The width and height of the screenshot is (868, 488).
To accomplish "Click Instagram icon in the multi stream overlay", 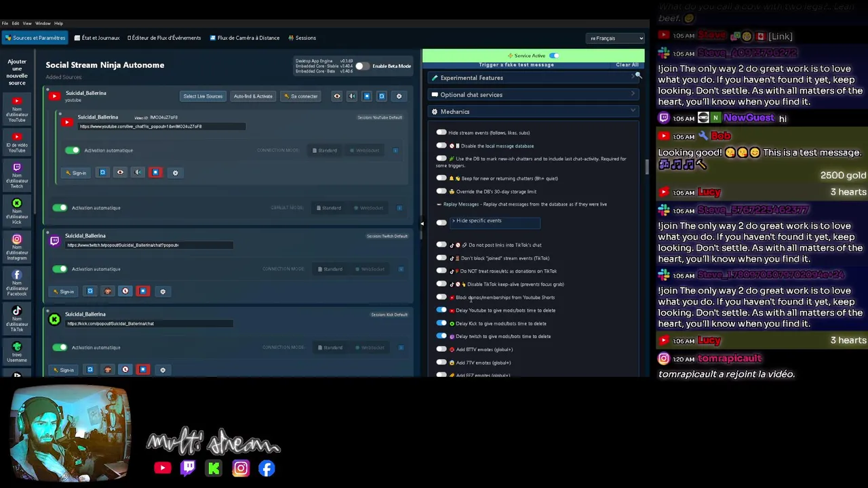I will coord(241,468).
